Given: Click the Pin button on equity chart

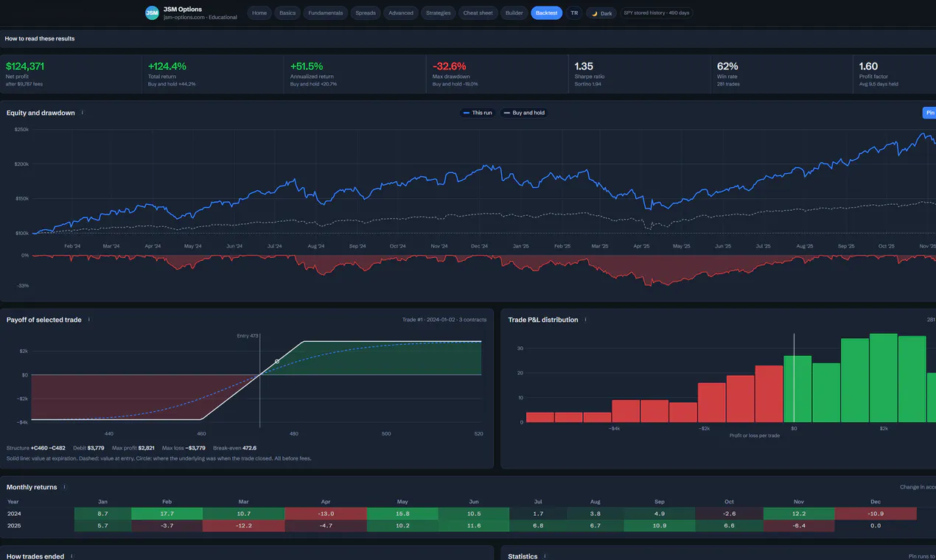Looking at the screenshot, I should coord(929,113).
